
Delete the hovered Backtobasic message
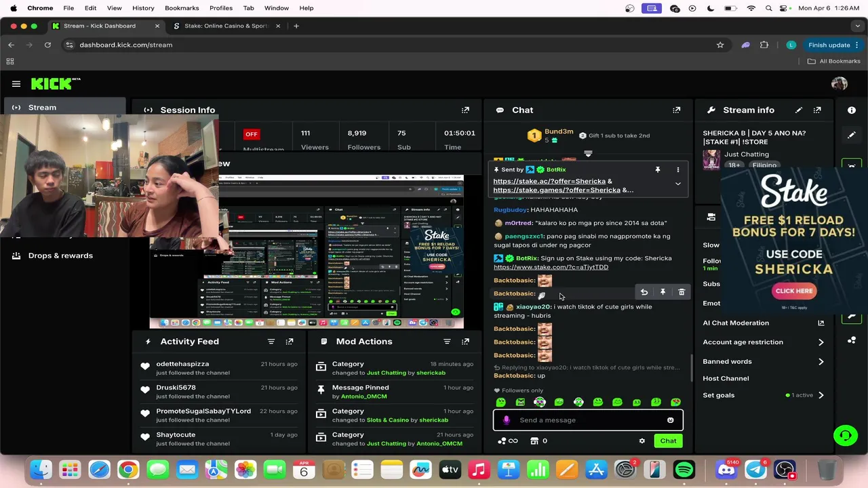pos(682,292)
